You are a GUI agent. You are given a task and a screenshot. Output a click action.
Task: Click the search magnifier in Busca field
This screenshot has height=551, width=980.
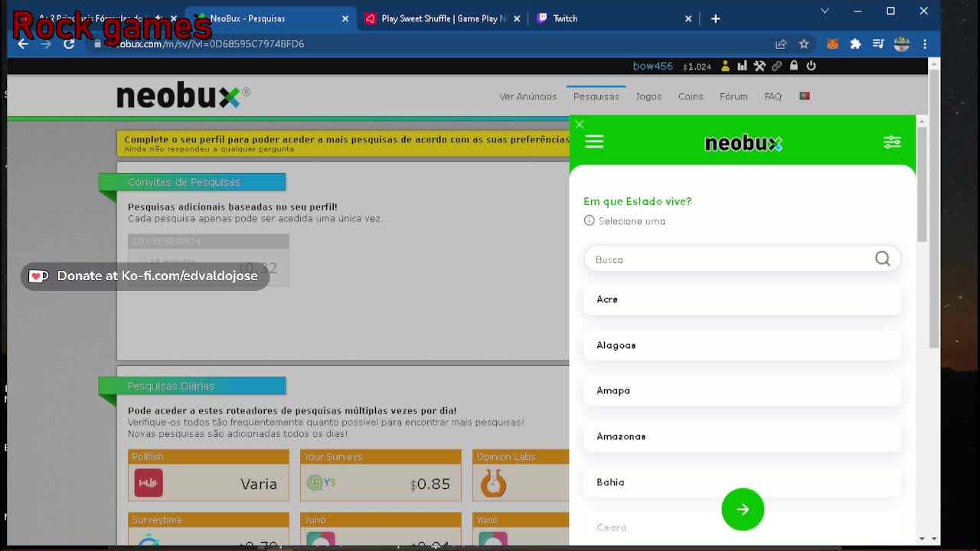click(x=883, y=259)
